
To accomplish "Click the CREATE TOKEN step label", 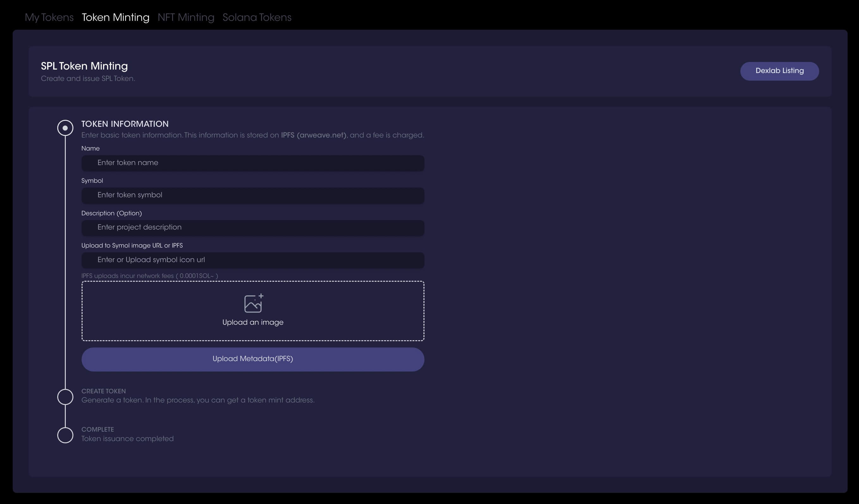I will point(103,391).
